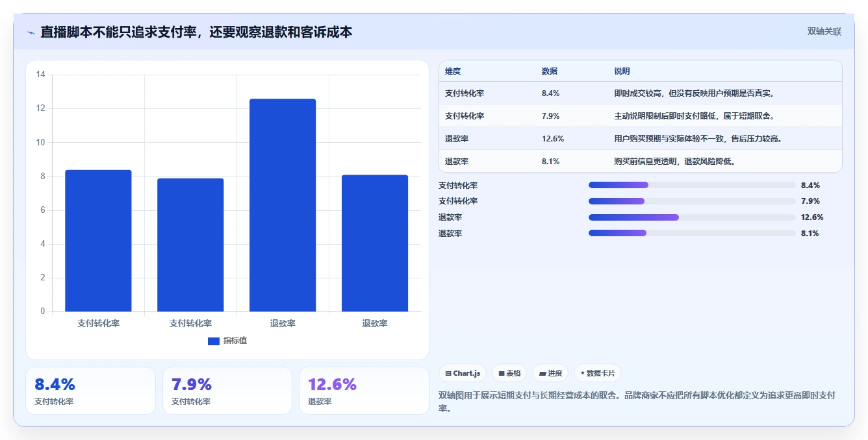Click text 即时成交较高，但没有反映用户预期是否真实。

click(x=694, y=93)
